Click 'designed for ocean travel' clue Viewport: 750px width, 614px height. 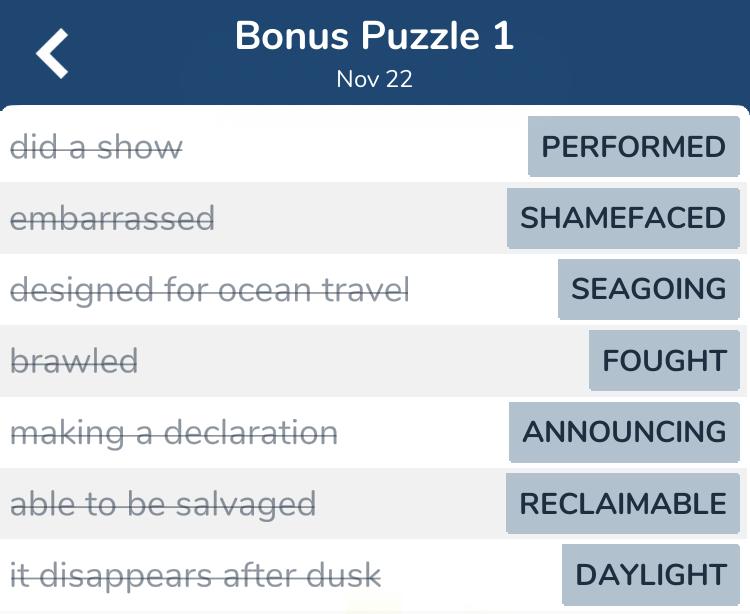[x=210, y=290]
